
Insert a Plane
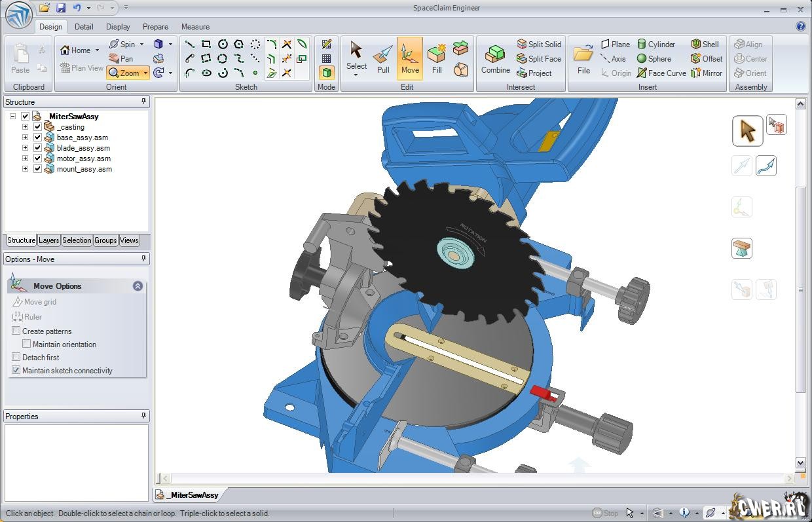[615, 45]
